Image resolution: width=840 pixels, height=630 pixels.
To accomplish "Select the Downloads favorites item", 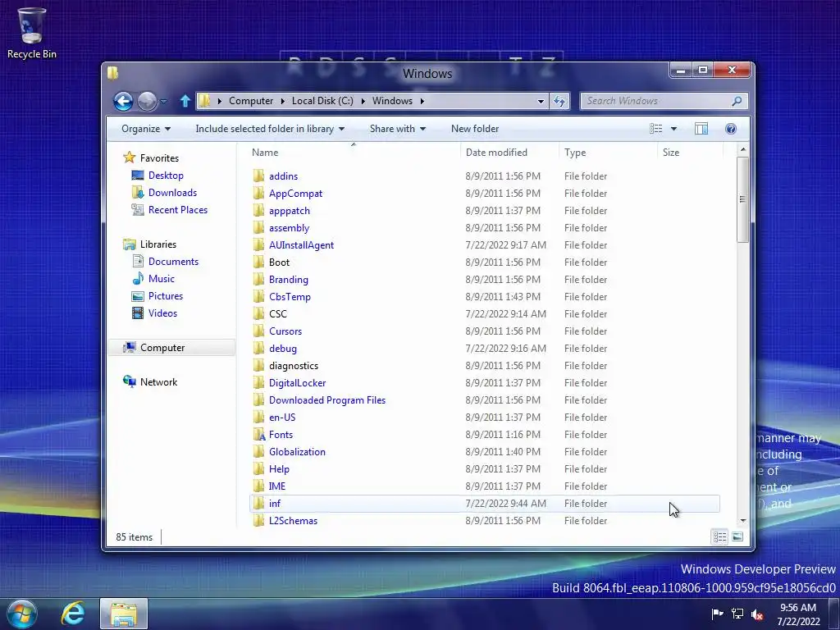I will (x=172, y=192).
